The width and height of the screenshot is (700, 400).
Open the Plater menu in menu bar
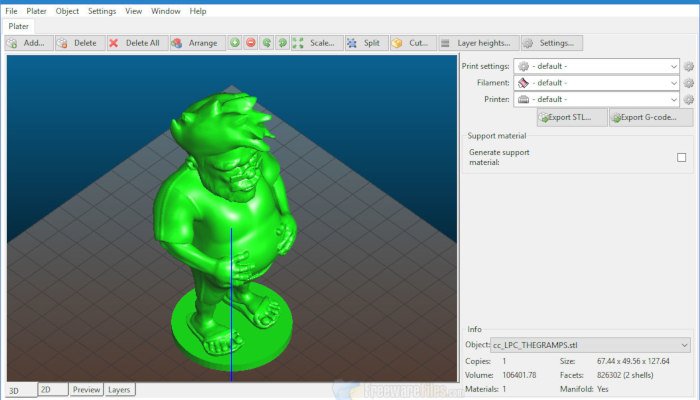(x=37, y=11)
